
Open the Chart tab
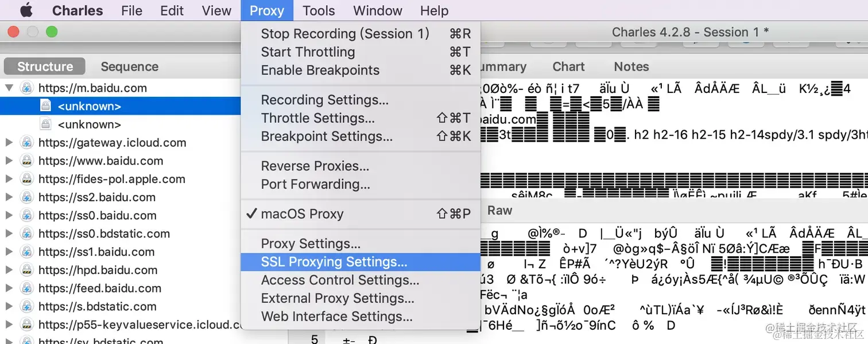[x=568, y=67]
